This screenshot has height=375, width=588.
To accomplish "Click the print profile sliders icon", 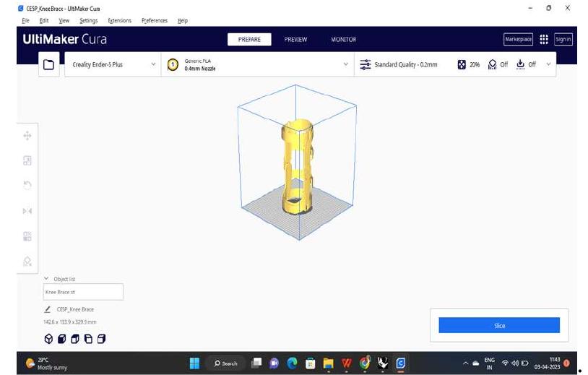I will pos(366,64).
